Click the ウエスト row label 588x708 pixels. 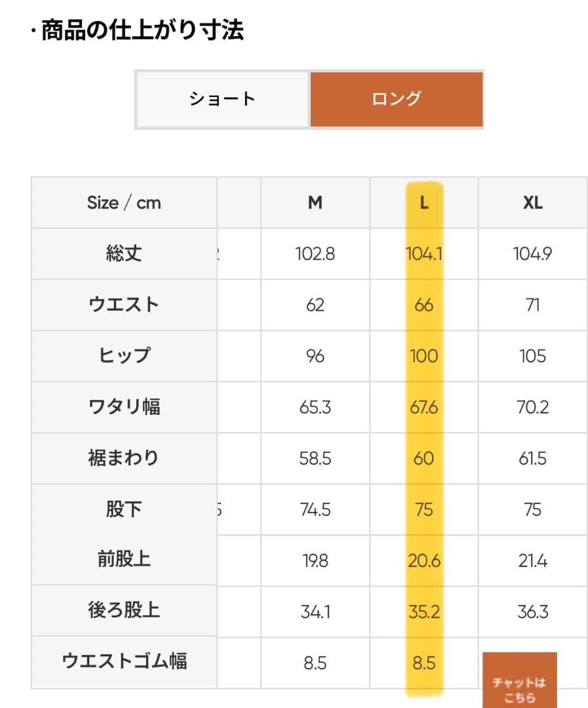(123, 305)
